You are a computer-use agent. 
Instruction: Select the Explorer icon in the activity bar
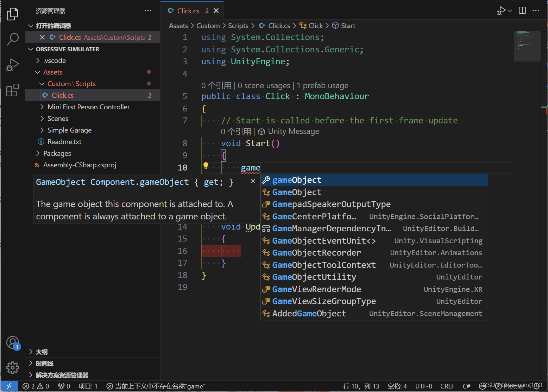tap(13, 14)
